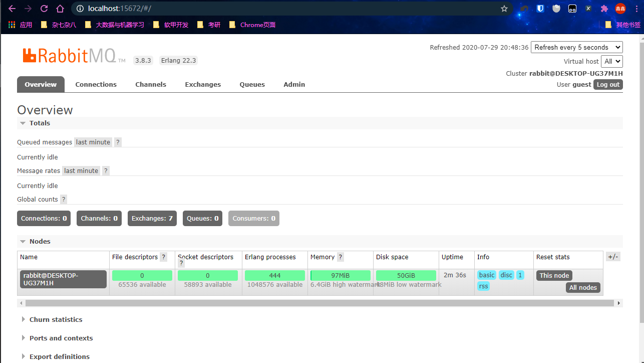The image size is (644, 363).
Task: Open the Virtual host dropdown
Action: [612, 61]
